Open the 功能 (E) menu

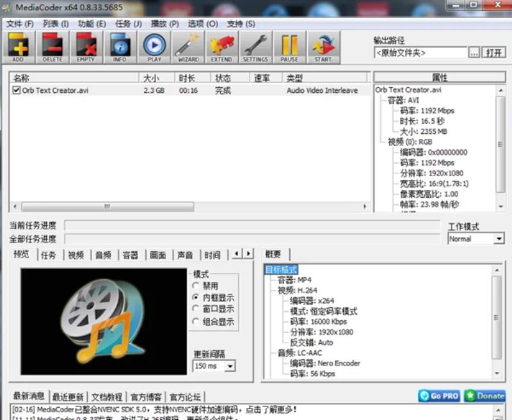click(92, 24)
